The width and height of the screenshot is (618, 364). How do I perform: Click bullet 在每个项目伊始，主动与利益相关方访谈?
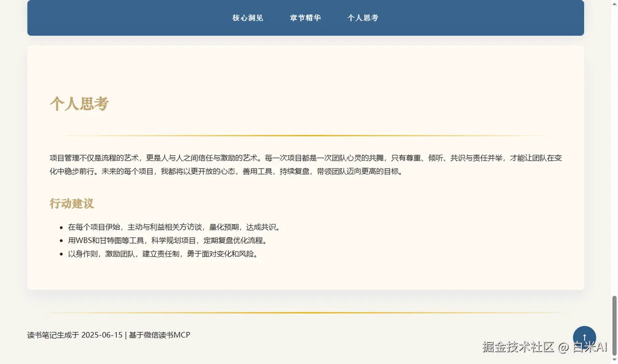[x=174, y=227]
